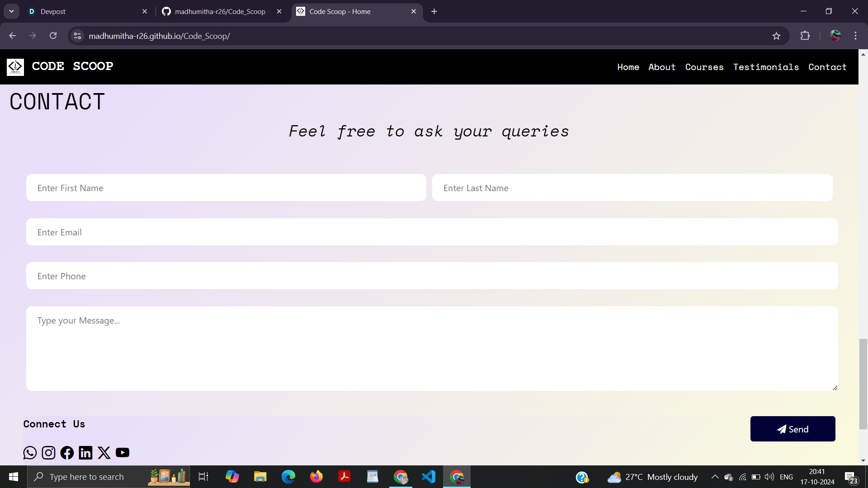Open Visual Studio Code from taskbar
Image resolution: width=868 pixels, height=488 pixels.
click(x=429, y=477)
